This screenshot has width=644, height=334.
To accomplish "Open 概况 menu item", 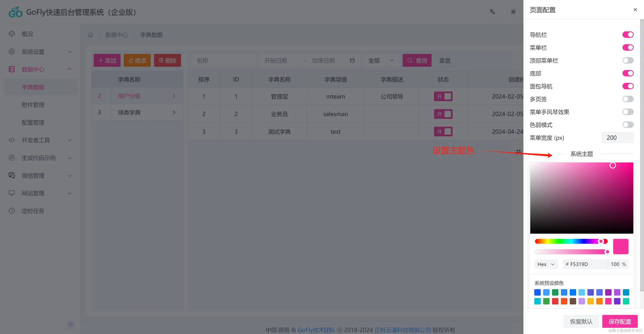I will (x=40, y=34).
